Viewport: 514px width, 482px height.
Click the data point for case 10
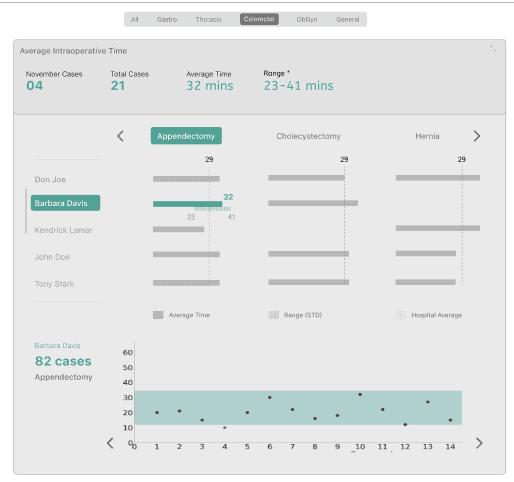click(360, 394)
